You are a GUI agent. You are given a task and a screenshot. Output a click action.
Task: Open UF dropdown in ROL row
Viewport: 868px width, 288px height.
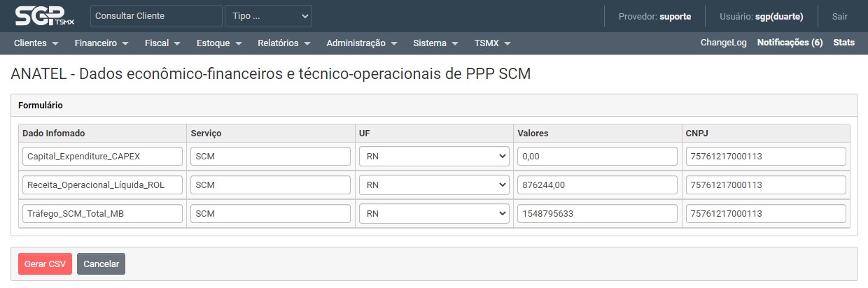point(434,185)
